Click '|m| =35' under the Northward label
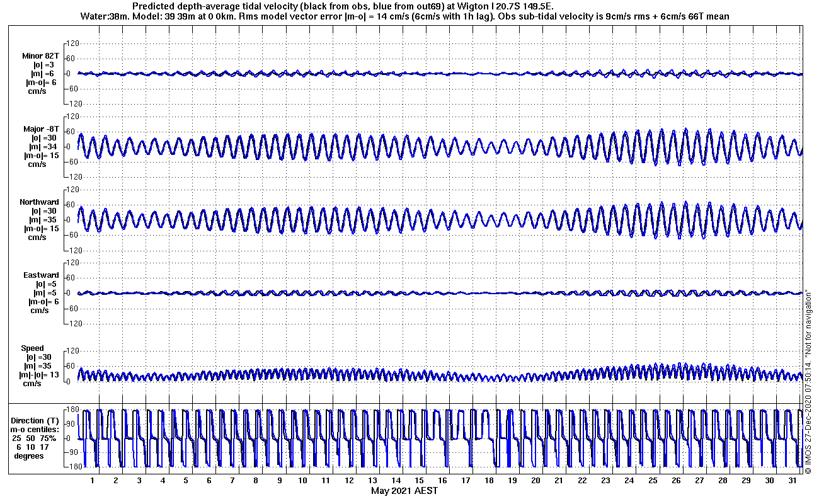Image resolution: width=819 pixels, height=504 pixels. tap(44, 220)
